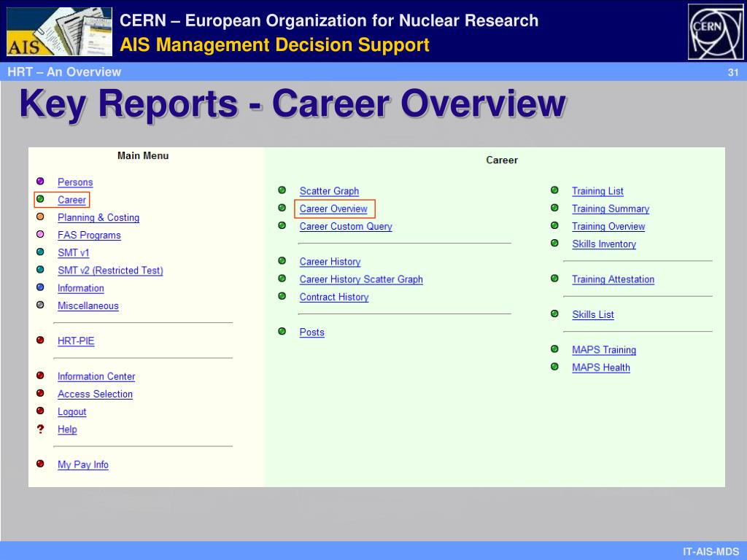This screenshot has width=747, height=560.
Task: Open the Skills Inventory link
Action: point(604,244)
